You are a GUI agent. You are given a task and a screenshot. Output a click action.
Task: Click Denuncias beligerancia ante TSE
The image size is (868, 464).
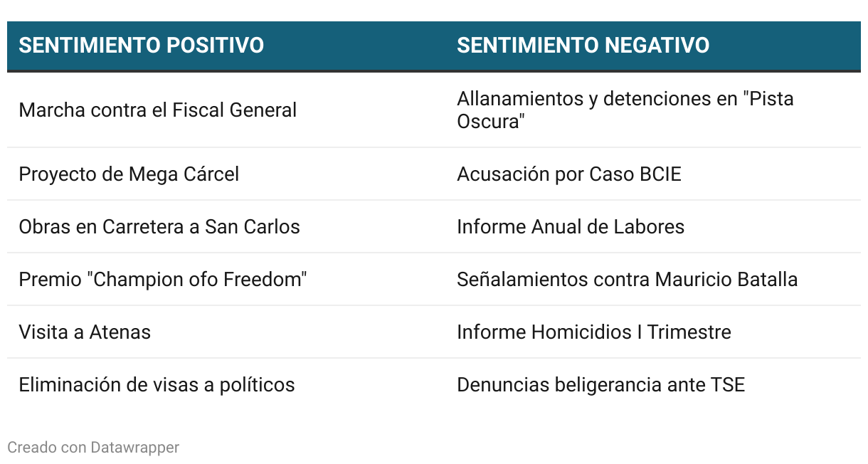click(601, 385)
